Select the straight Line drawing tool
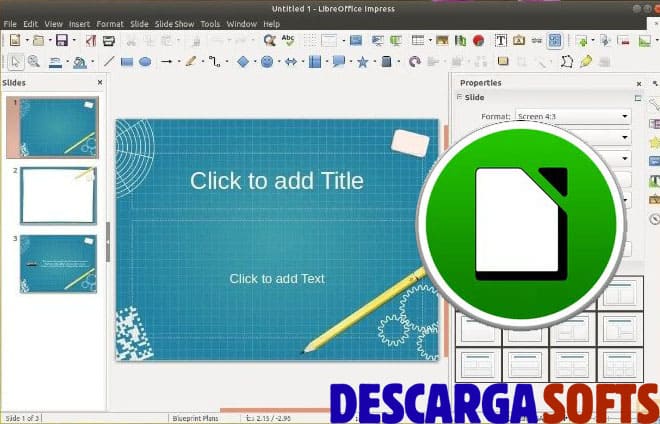 coord(109,62)
